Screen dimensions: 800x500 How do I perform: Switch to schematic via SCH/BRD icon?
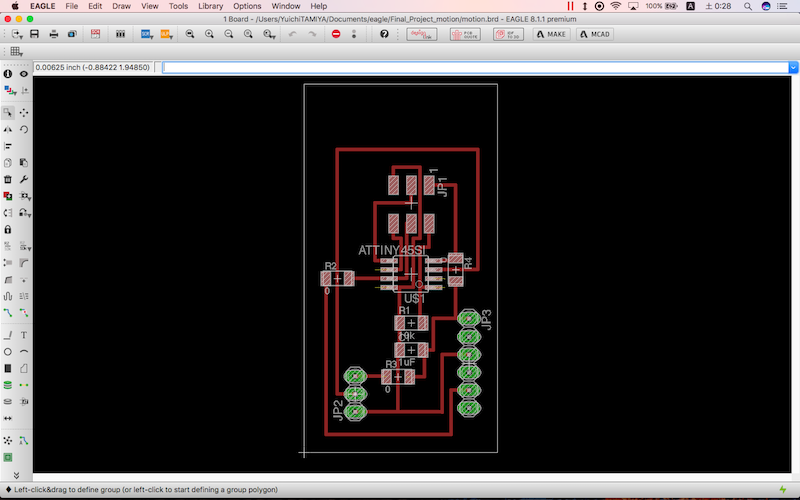coord(95,34)
